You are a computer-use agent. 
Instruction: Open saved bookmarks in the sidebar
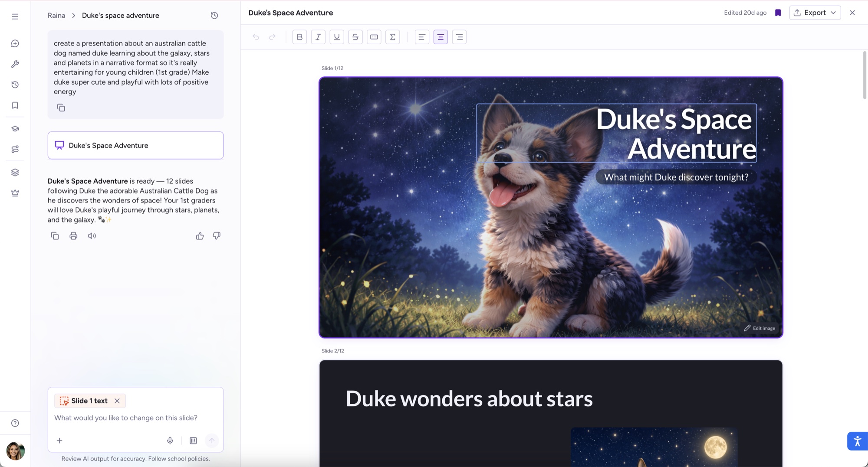[x=15, y=105]
